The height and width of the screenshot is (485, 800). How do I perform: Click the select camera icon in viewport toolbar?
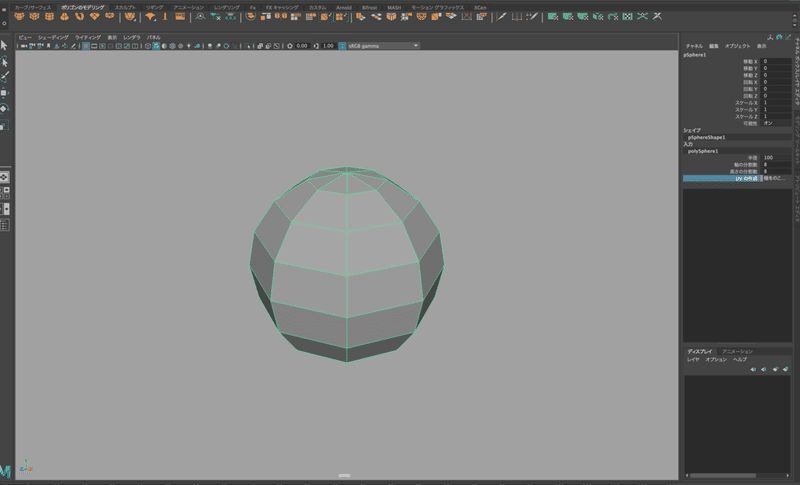(23, 46)
